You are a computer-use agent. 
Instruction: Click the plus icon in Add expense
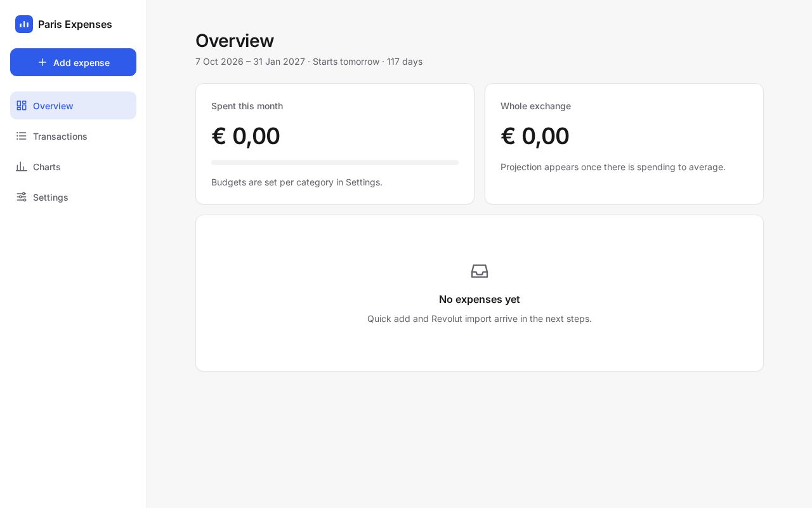point(43,62)
